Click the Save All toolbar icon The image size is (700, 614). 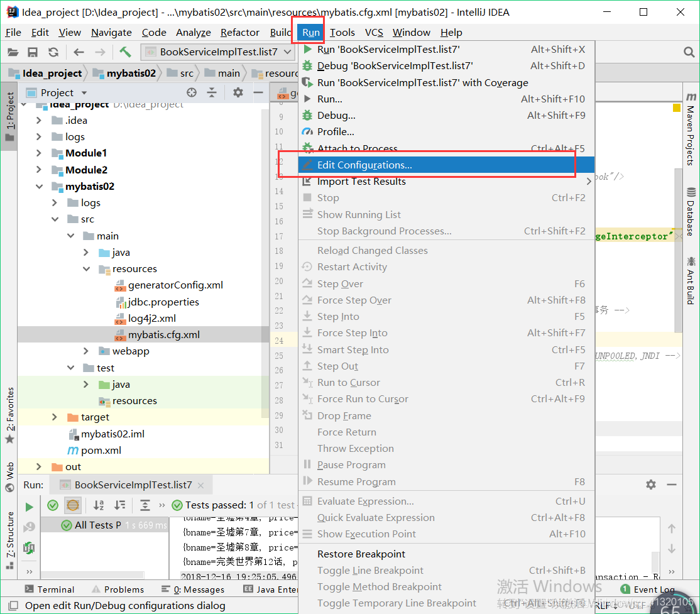tap(33, 52)
